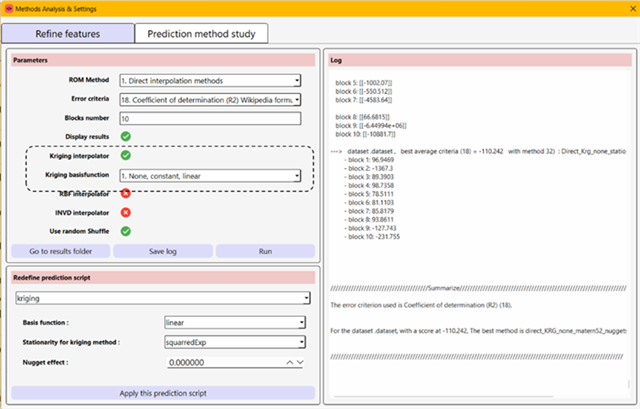Toggle Use random Shuffle option
This screenshot has height=409, width=640.
[126, 231]
